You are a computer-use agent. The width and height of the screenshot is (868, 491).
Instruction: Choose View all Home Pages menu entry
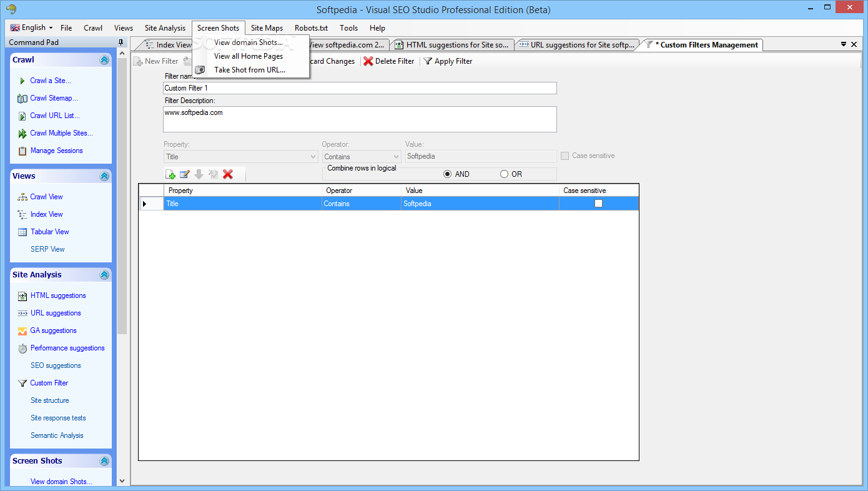249,56
